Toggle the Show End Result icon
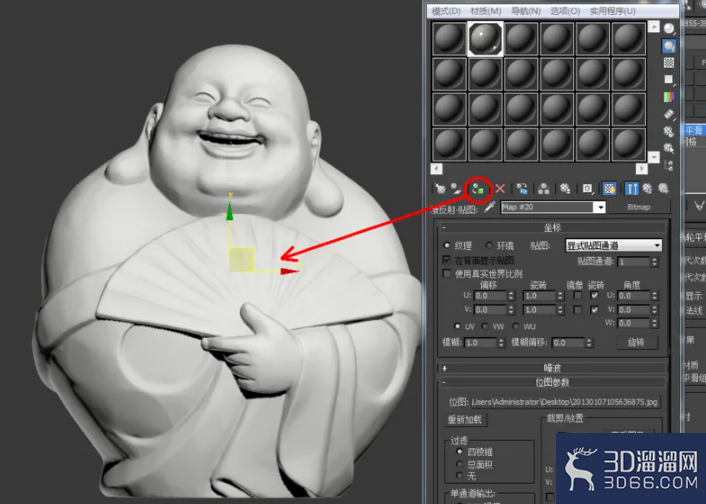Screen dimensions: 706x504 [631, 189]
